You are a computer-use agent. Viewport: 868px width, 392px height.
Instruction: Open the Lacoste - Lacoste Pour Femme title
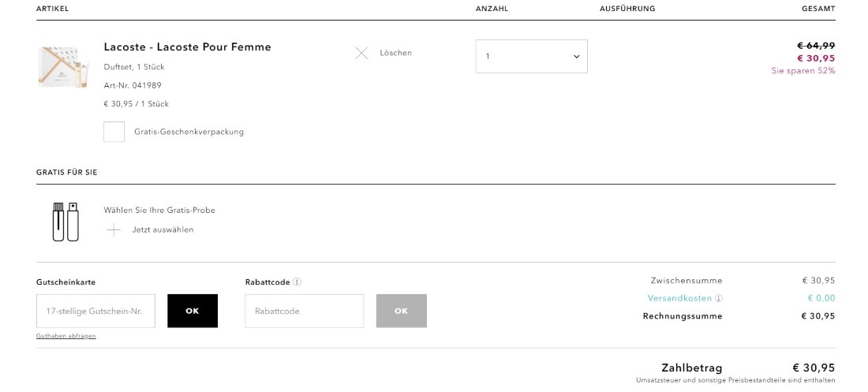tap(188, 47)
